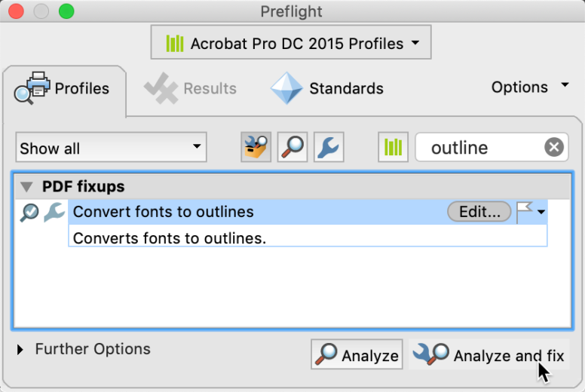Open the Show all filter dropdown

pos(111,147)
